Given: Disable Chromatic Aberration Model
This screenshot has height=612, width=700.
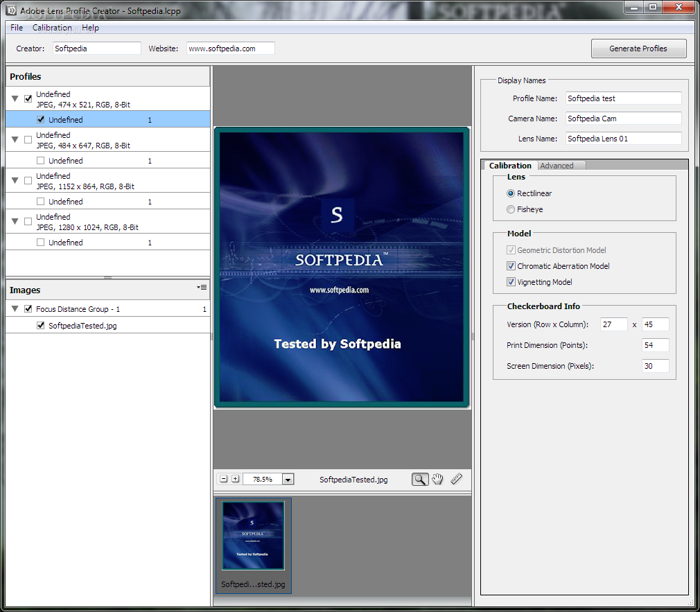Looking at the screenshot, I should [511, 266].
